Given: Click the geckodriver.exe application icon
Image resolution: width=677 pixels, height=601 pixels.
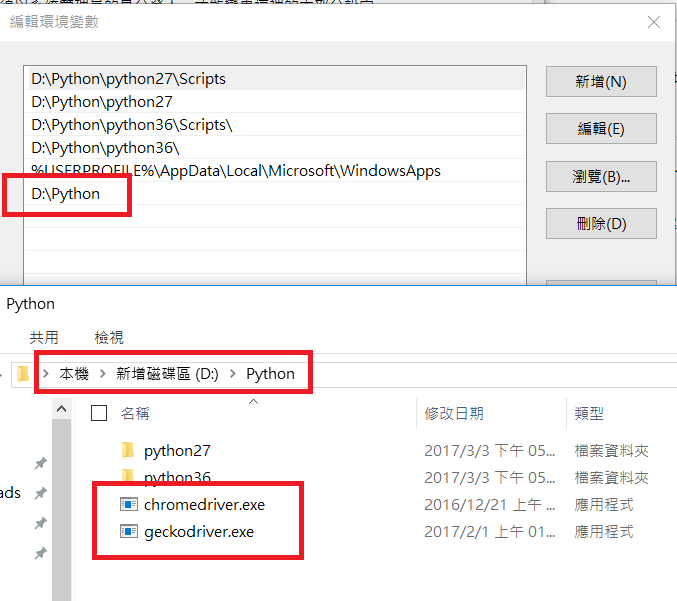Looking at the screenshot, I should click(x=129, y=531).
